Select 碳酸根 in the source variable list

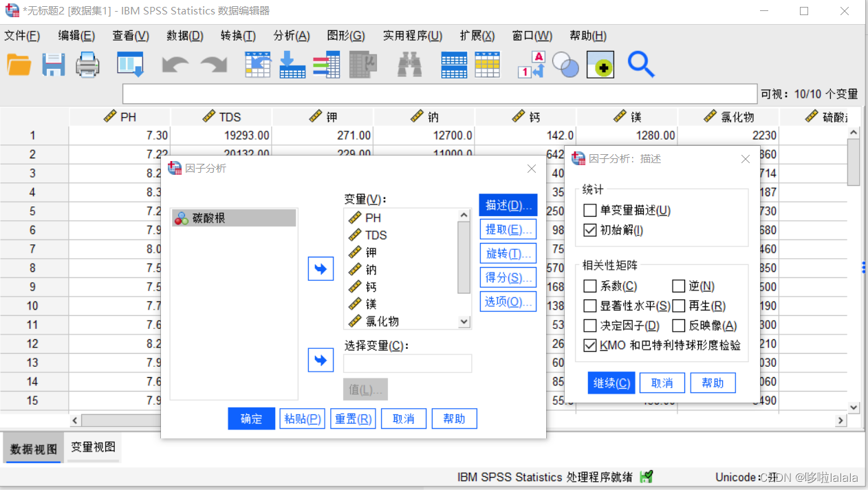234,218
